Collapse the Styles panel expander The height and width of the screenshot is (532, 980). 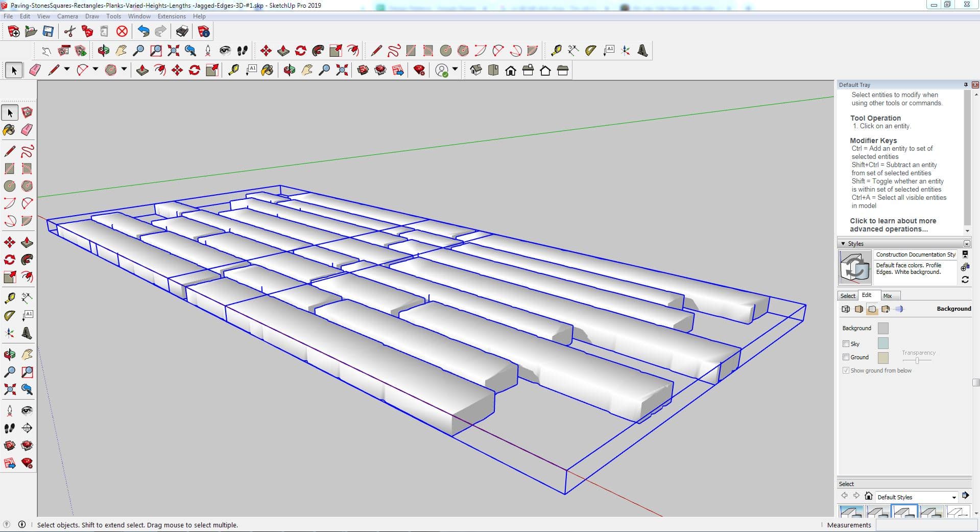tap(843, 244)
